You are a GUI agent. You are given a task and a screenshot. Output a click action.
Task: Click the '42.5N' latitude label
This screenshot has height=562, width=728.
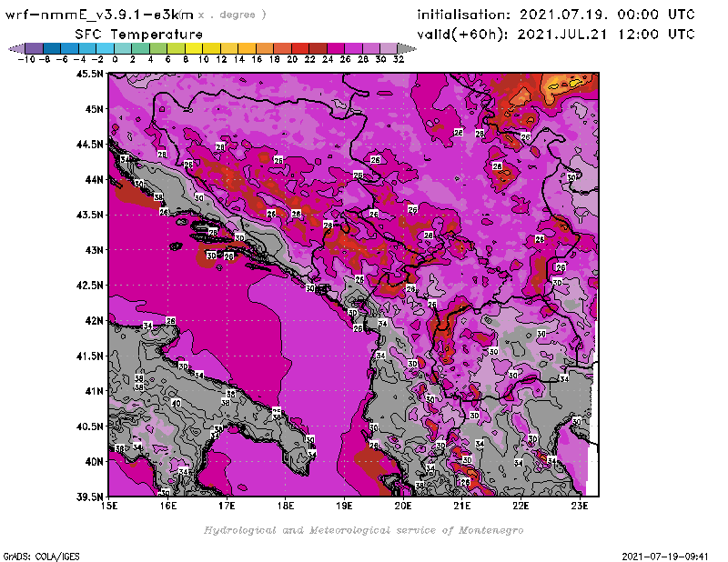coord(89,286)
